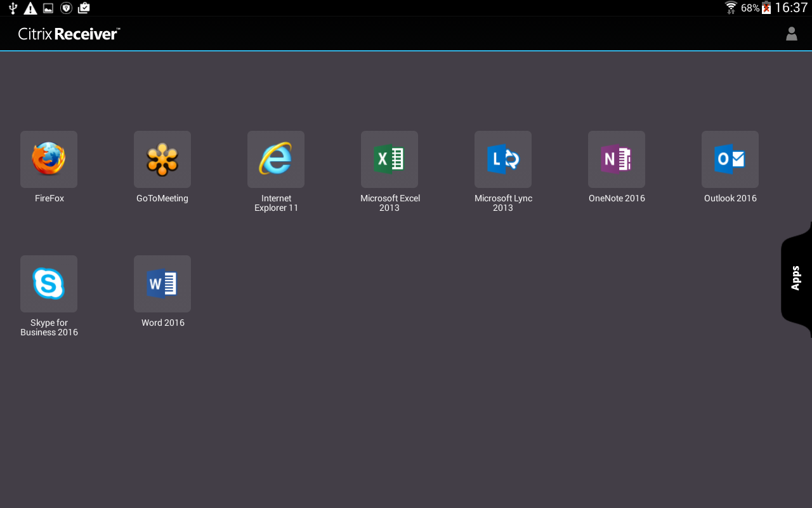812x508 pixels.
Task: Expand the Apps side drawer tab
Action: pos(796,279)
